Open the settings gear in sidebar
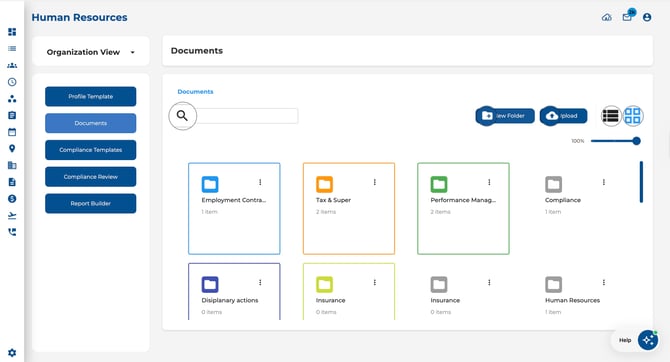 12,353
